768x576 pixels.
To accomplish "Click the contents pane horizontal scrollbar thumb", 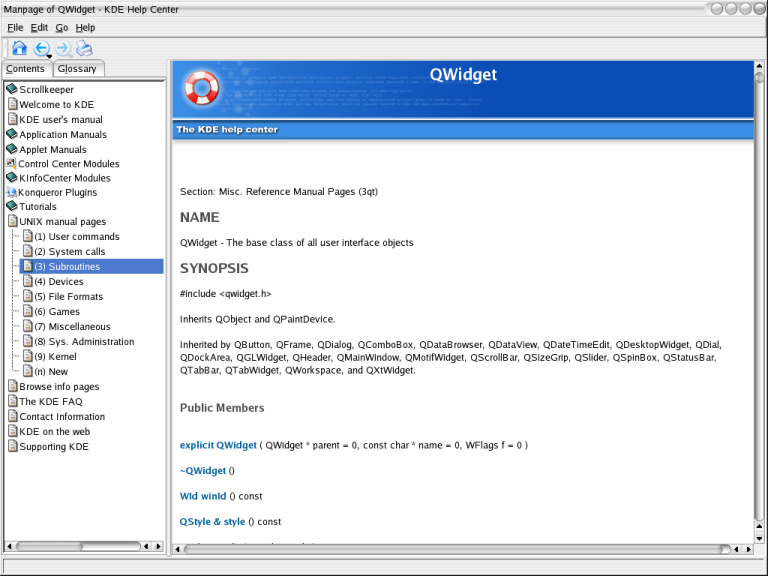I will [49, 546].
